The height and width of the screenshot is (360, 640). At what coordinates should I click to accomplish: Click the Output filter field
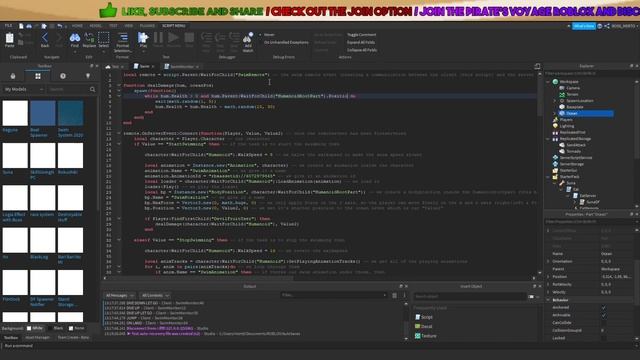tap(333, 295)
